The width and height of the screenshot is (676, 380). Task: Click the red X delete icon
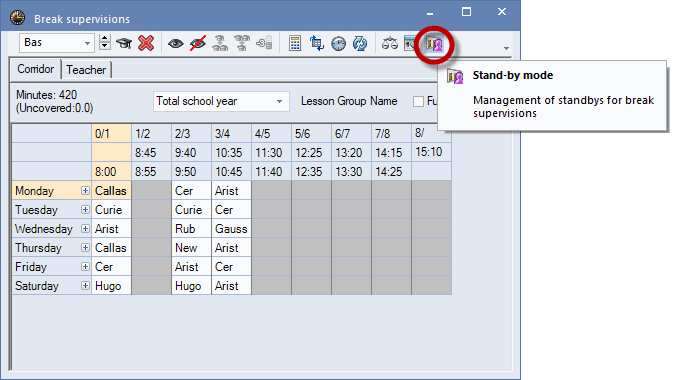(x=146, y=43)
